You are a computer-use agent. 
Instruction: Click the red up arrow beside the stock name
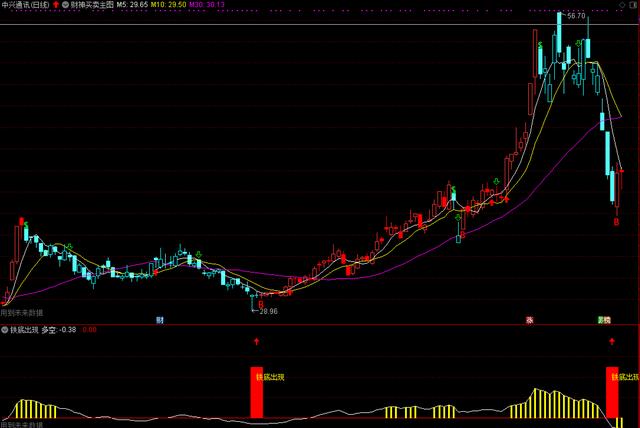(55, 5)
